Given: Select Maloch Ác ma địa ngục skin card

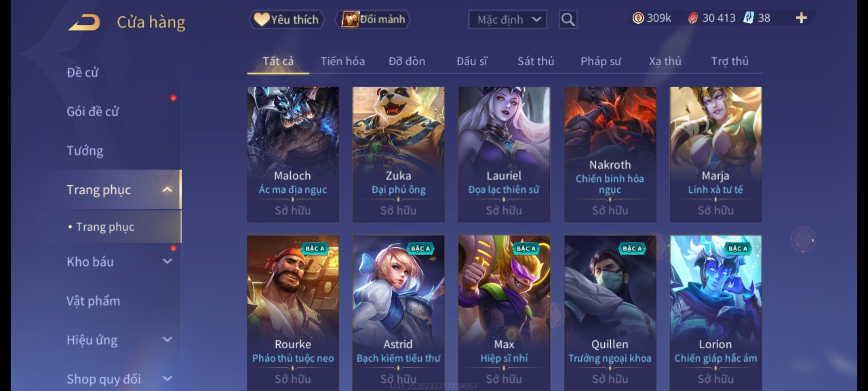Looking at the screenshot, I should click(293, 154).
